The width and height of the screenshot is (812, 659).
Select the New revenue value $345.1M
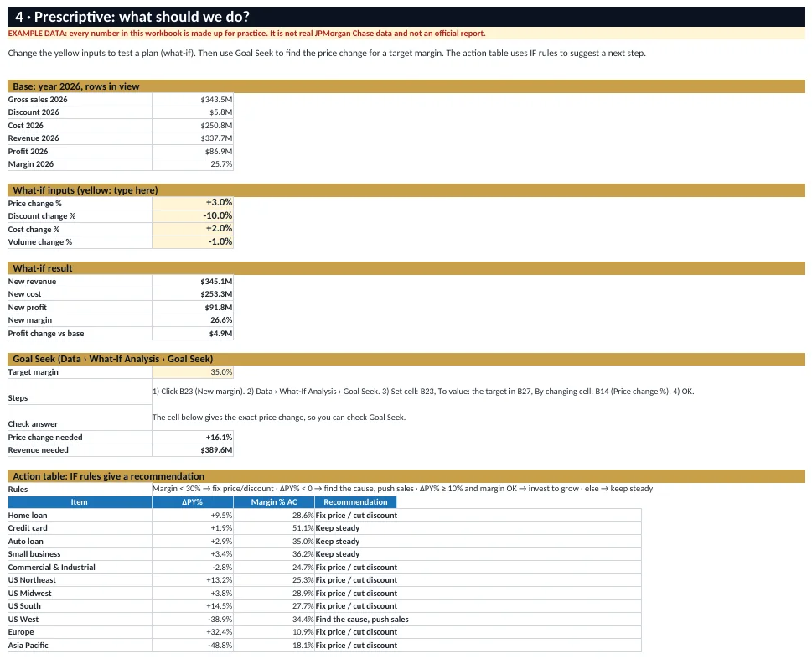(193, 282)
